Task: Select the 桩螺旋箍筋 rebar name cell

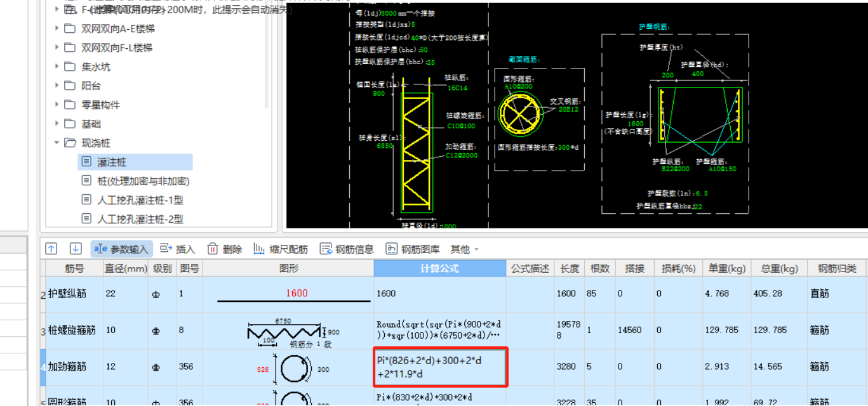Action: click(74, 330)
